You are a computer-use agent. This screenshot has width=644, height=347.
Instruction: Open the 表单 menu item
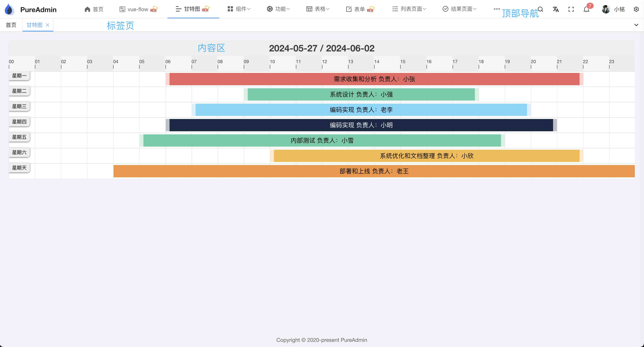coord(360,9)
